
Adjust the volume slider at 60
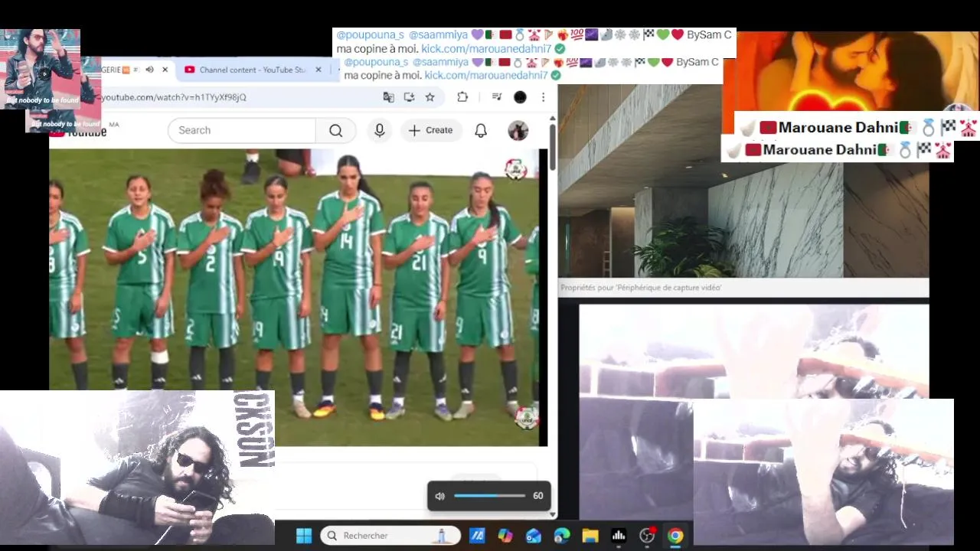point(489,496)
